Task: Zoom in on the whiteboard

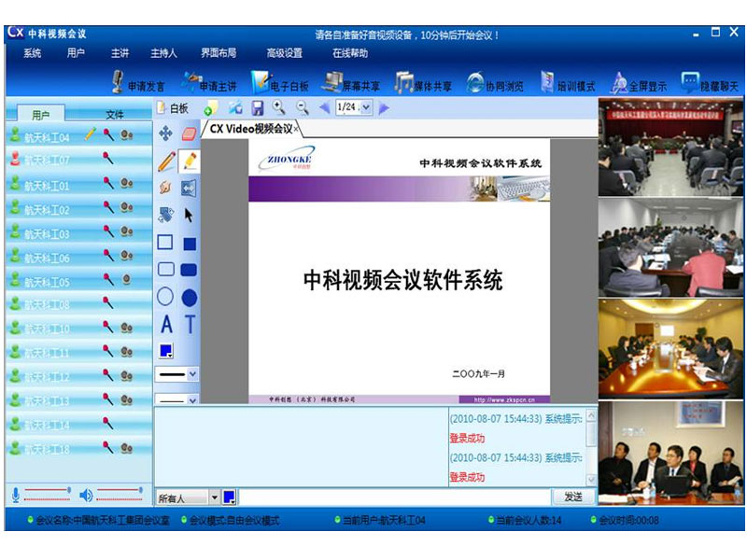Action: (279, 107)
